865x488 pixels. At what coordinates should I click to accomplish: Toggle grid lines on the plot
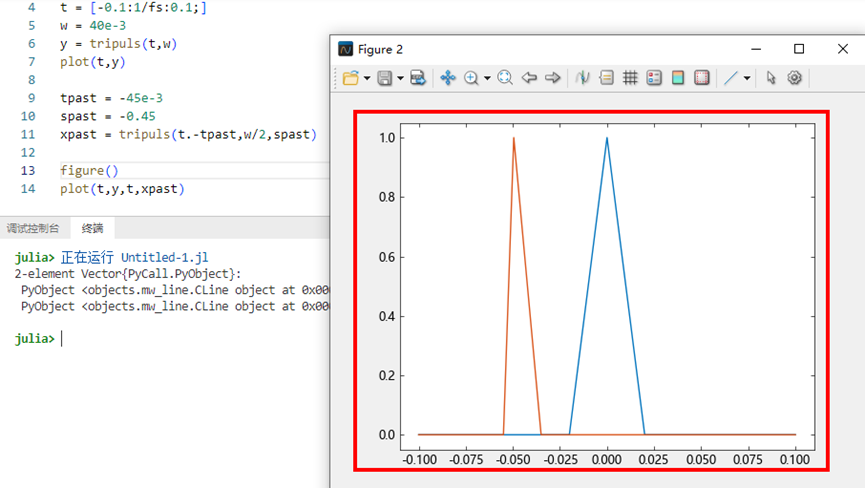630,78
